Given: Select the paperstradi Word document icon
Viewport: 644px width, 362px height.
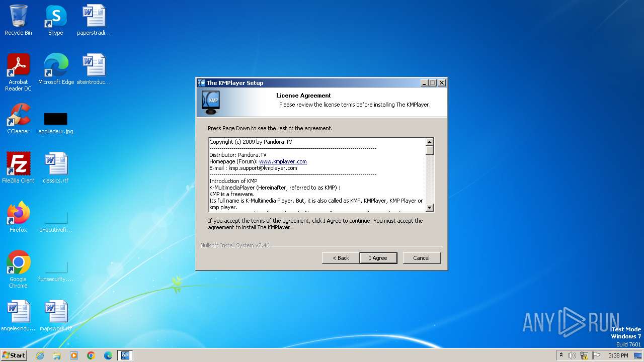Looking at the screenshot, I should pyautogui.click(x=94, y=20).
